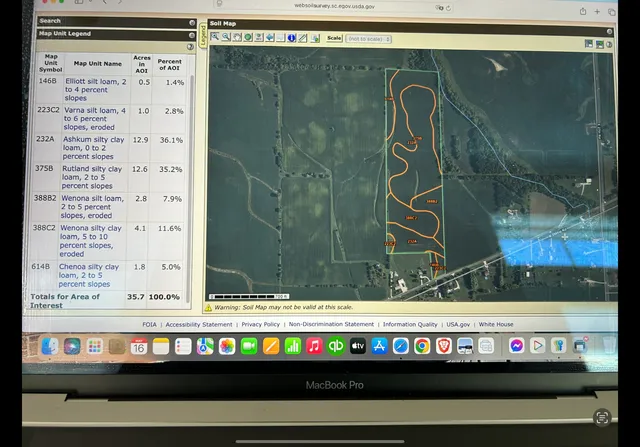Click the Information Quality link
The width and height of the screenshot is (640, 447).
tap(410, 324)
